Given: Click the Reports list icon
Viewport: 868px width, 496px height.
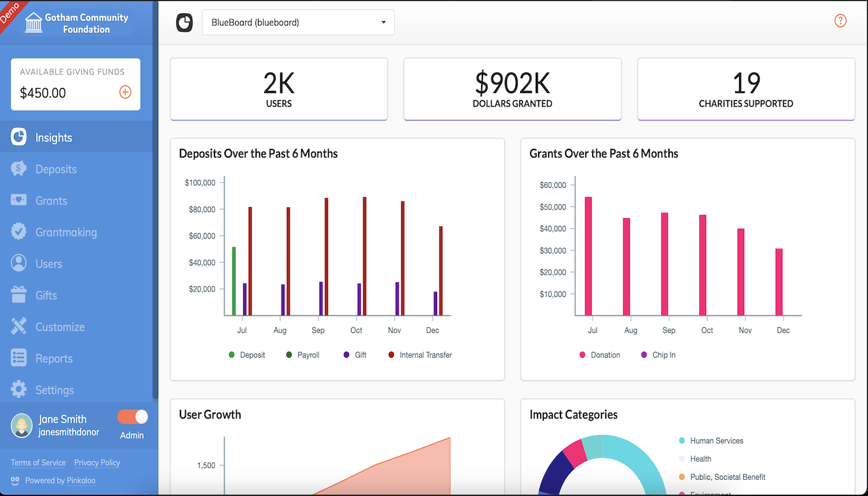Looking at the screenshot, I should click(19, 358).
